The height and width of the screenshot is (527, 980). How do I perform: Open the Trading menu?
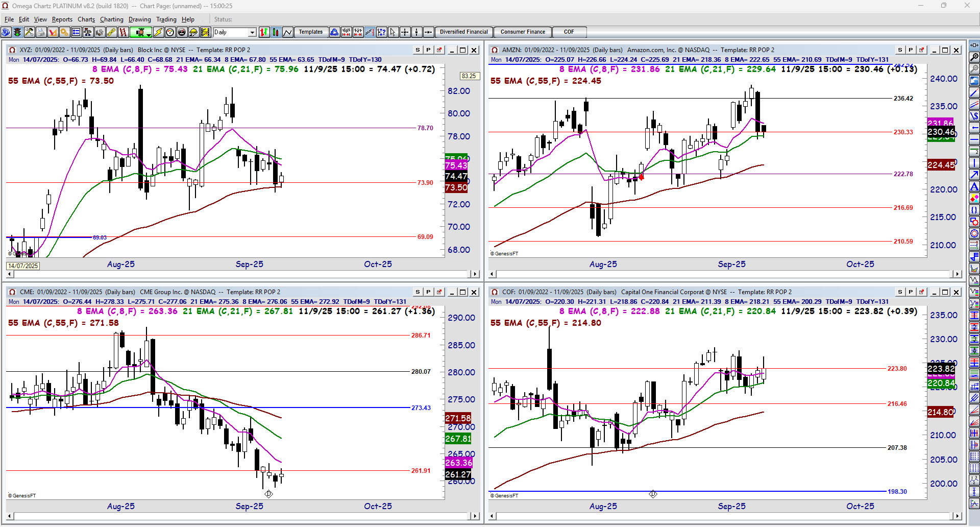coord(166,19)
